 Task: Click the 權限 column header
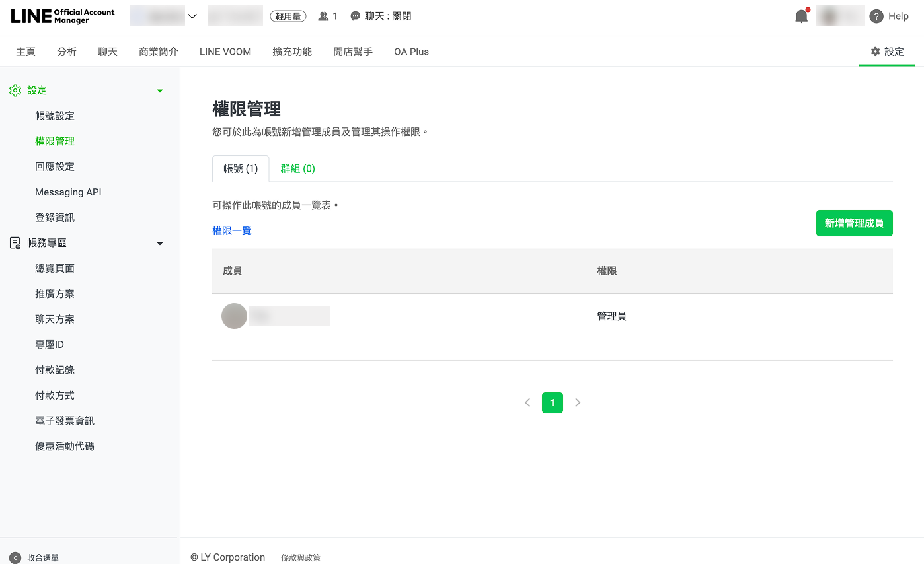click(x=607, y=271)
